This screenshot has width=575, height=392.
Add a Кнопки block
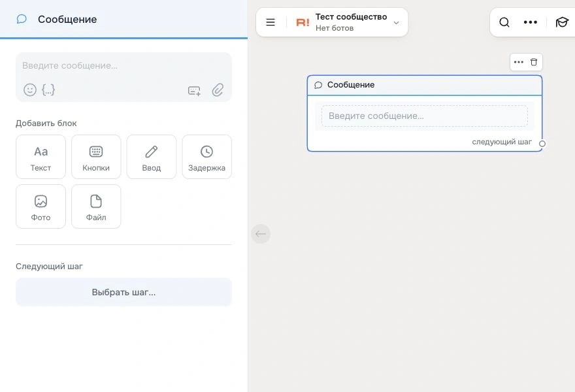click(x=96, y=157)
